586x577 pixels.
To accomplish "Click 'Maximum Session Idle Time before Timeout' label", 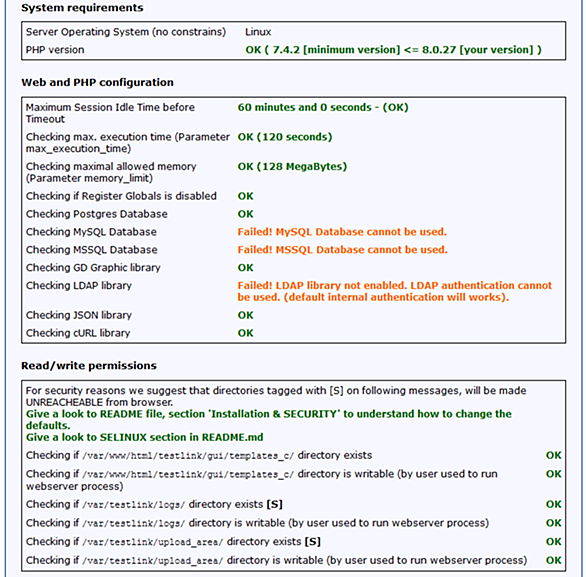I will 110,113.
